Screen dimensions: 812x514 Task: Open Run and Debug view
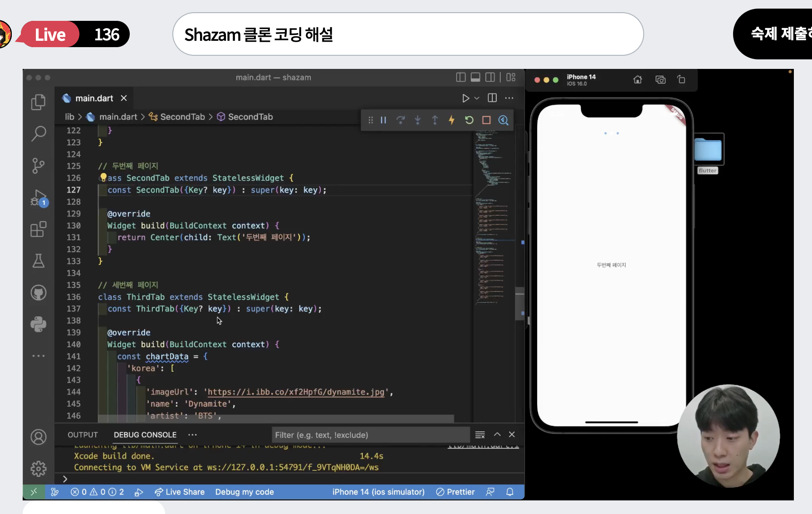(39, 198)
